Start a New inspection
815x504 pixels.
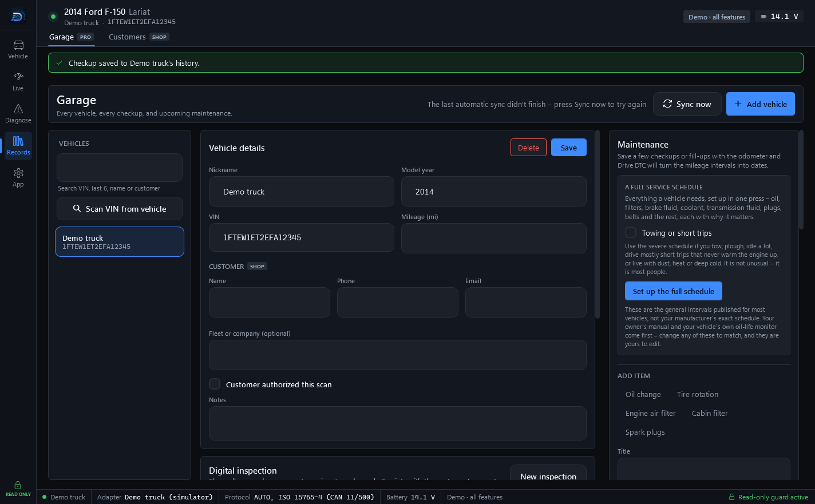coord(548,473)
